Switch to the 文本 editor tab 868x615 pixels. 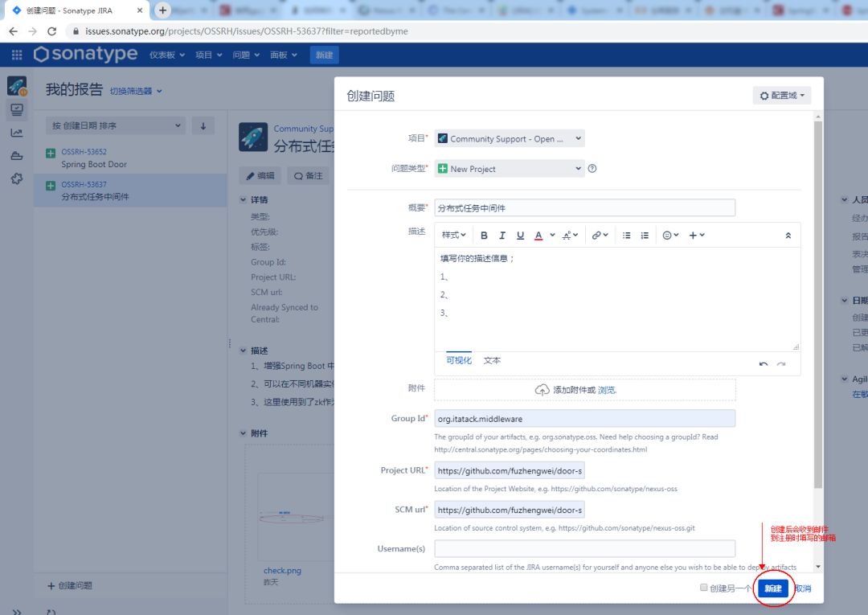click(x=492, y=360)
